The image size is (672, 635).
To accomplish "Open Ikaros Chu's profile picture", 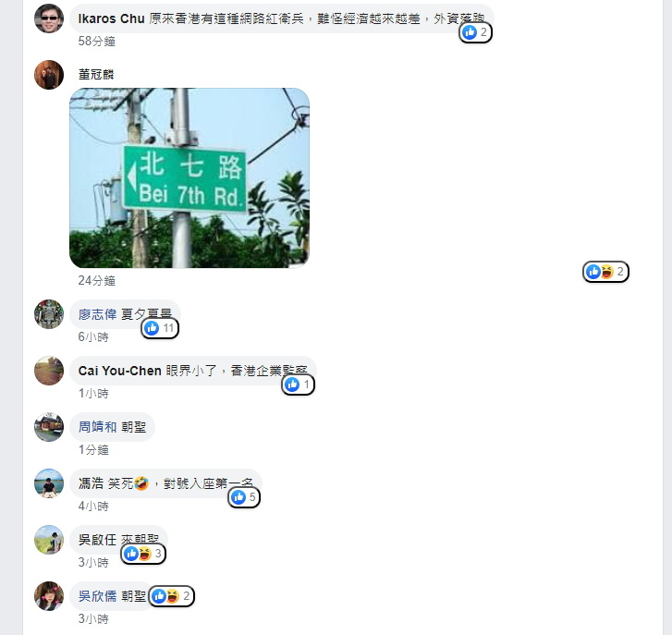I will point(49,18).
